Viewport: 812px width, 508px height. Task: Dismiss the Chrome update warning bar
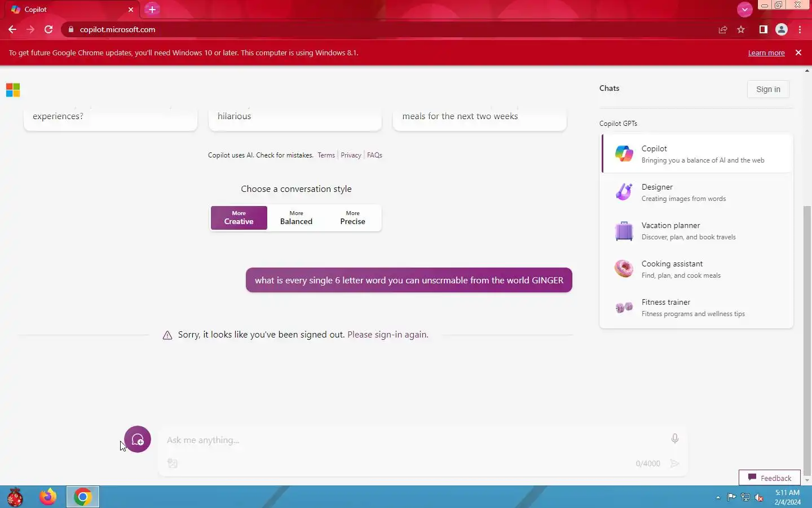[x=798, y=52]
